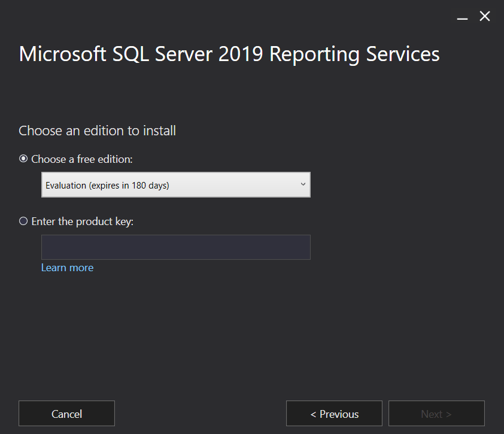
Task: Go back with the Previous button
Action: point(334,414)
